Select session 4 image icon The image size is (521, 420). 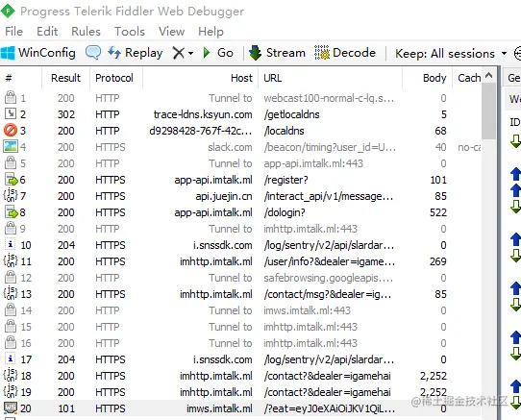point(11,146)
